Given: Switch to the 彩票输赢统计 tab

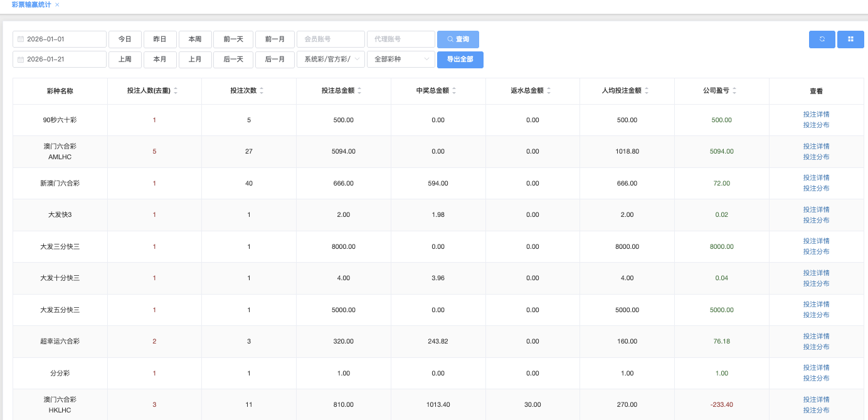Looking at the screenshot, I should click(31, 5).
